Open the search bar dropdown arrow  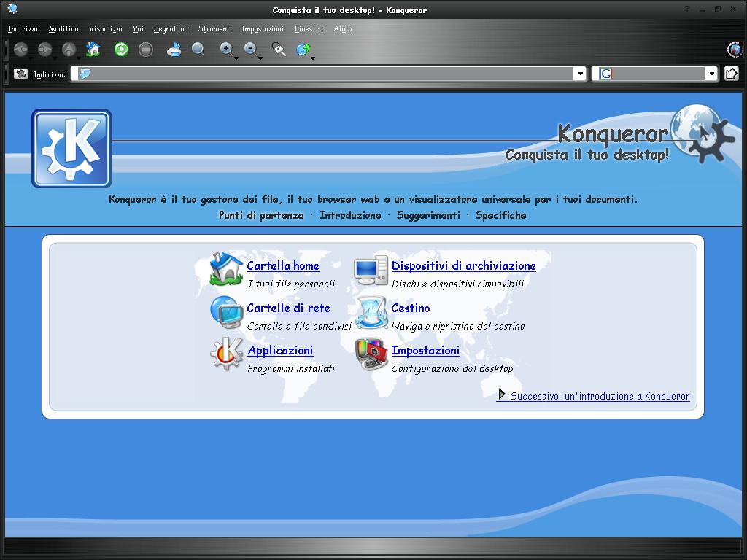[x=712, y=74]
